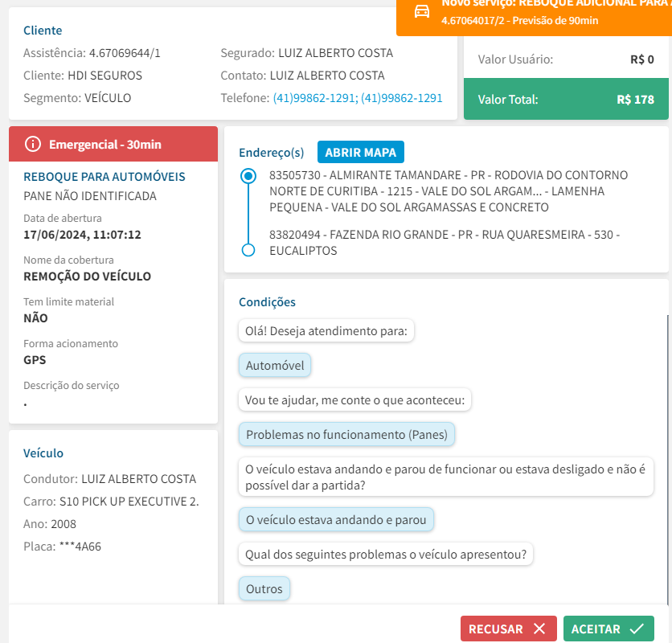Screen dimensions: 672x643
Task: Select the 'O veículo estava andando e parou' reply
Action: coord(336,520)
